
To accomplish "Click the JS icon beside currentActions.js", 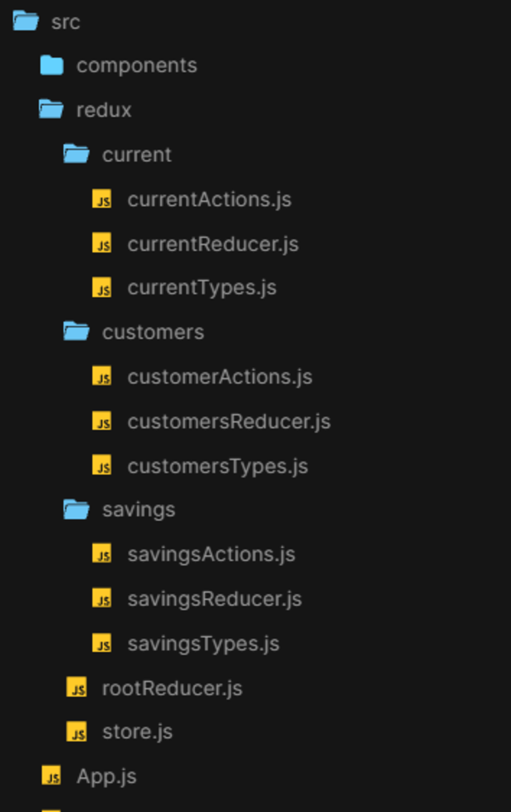I will point(102,200).
